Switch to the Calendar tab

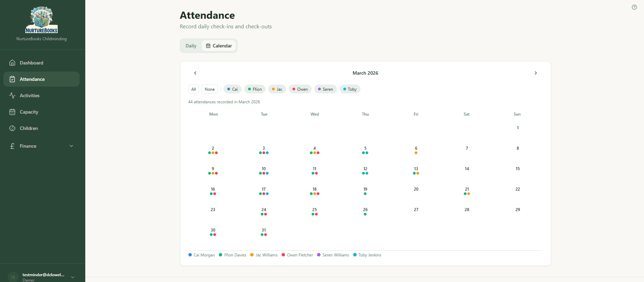coord(219,46)
